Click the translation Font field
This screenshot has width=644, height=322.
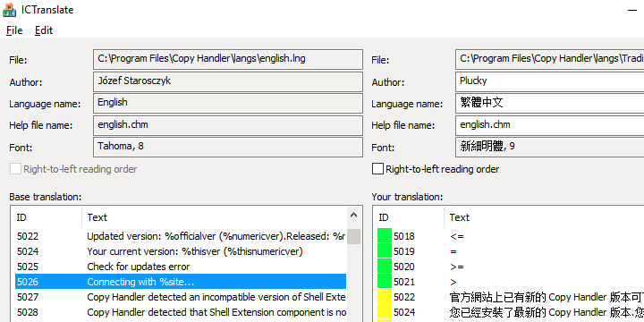(549, 147)
